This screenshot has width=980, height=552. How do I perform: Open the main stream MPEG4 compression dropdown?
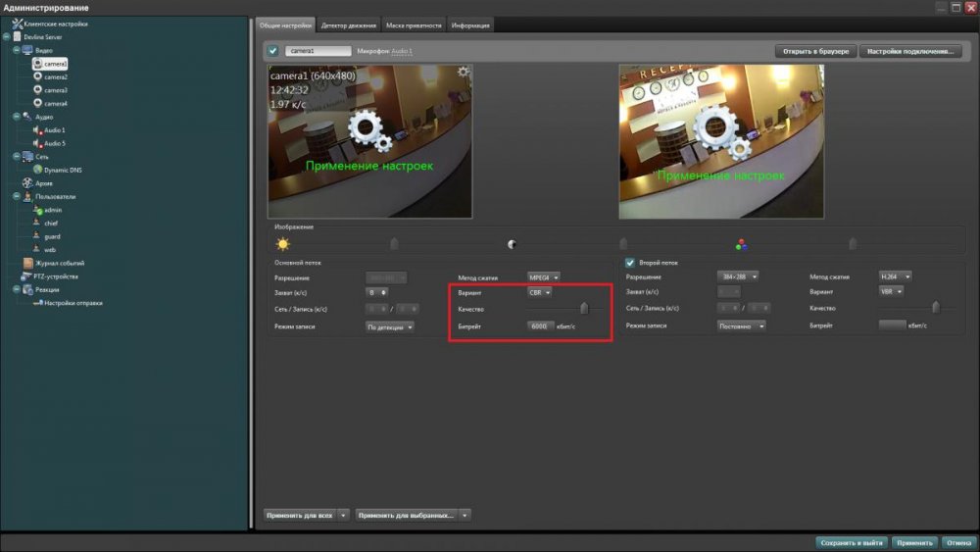click(x=543, y=276)
